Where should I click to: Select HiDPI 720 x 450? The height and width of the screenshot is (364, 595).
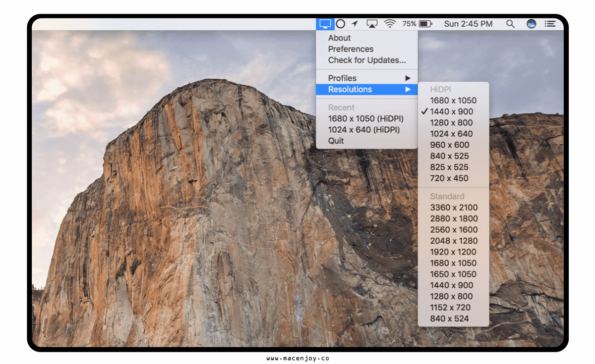pyautogui.click(x=453, y=178)
